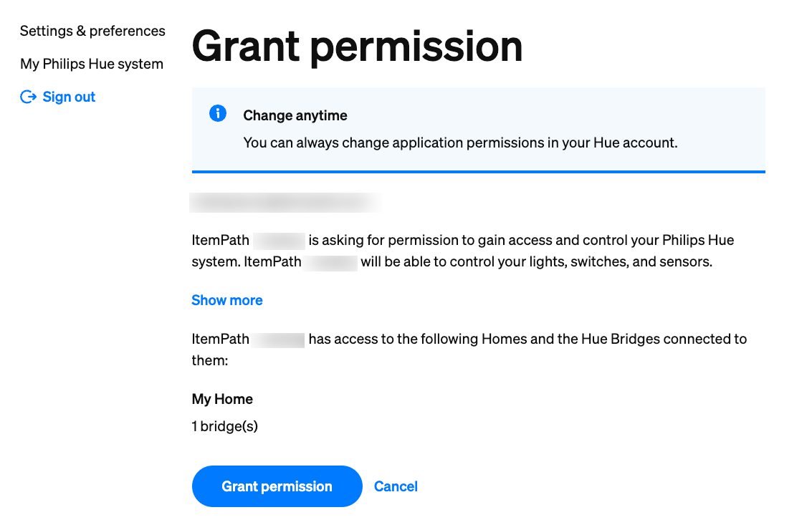This screenshot has height=530, width=812.
Task: Cancel the permission request
Action: (396, 486)
